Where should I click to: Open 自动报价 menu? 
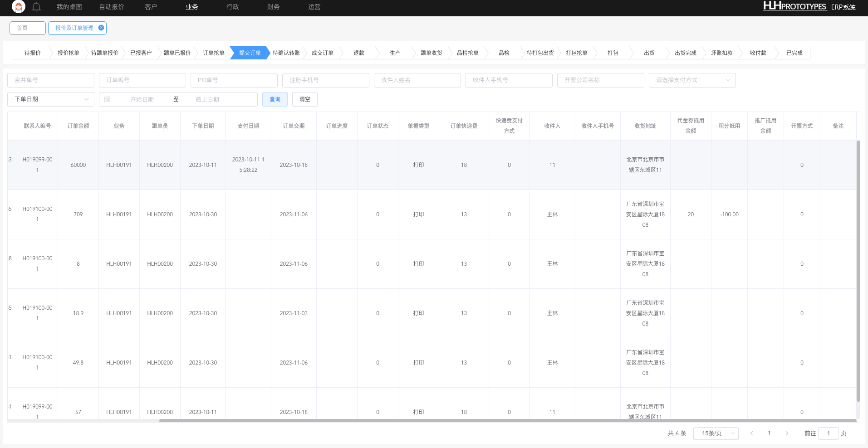point(112,7)
